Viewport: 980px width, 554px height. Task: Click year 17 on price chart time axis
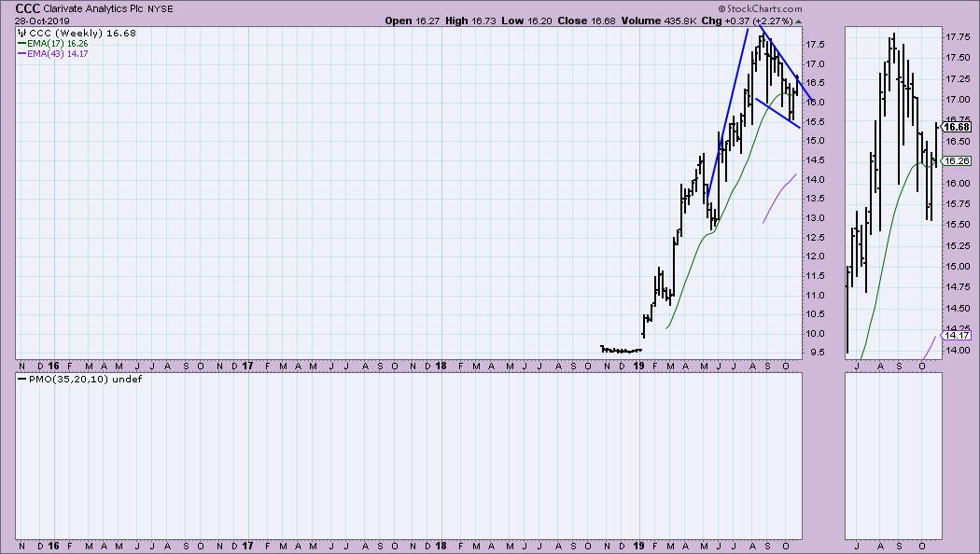tap(247, 366)
